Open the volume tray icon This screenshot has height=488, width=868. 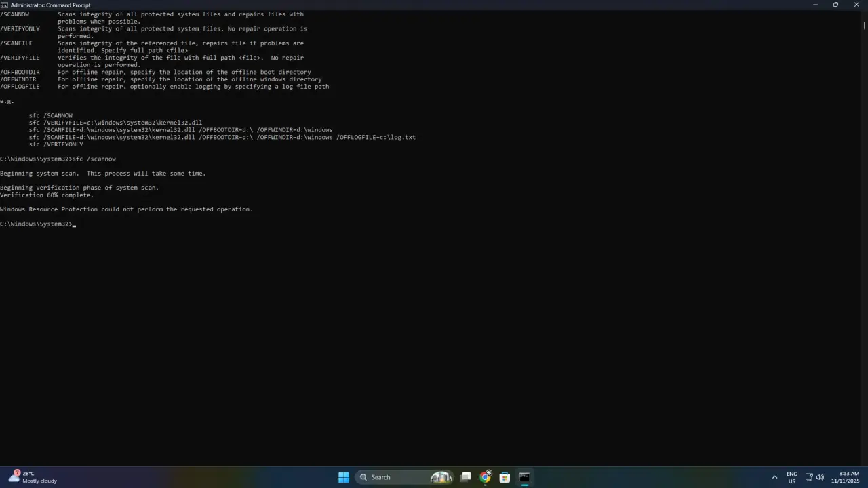[x=820, y=477]
